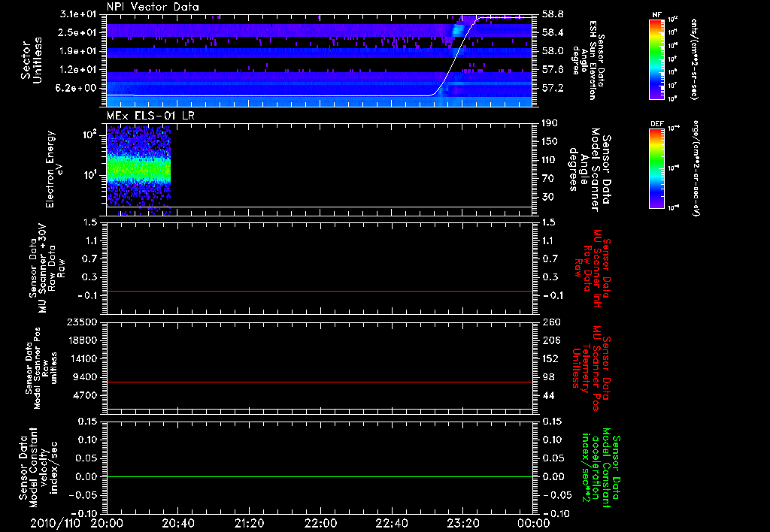
Task: Click the 'Electron Energy eV' axis label
Action: (54, 169)
